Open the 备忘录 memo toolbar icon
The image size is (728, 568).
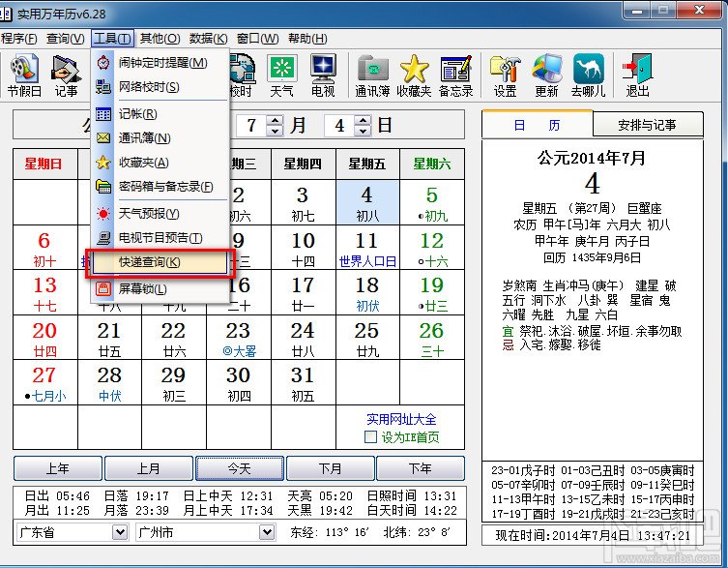click(x=456, y=75)
